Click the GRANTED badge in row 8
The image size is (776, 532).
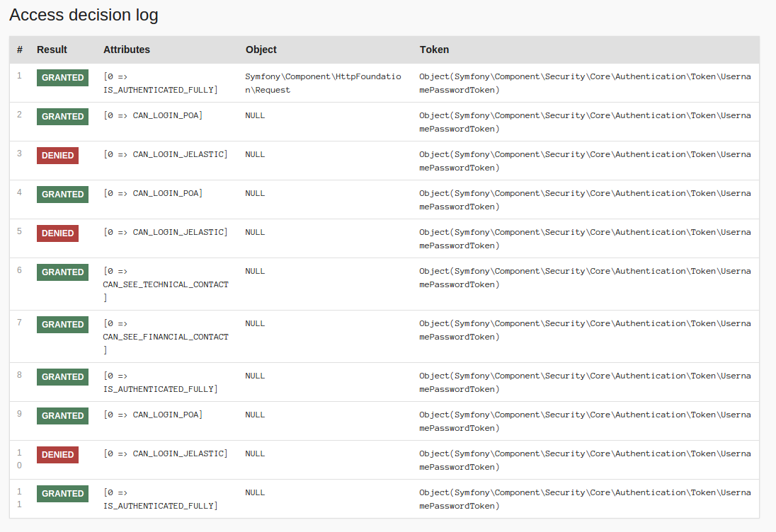tap(62, 377)
